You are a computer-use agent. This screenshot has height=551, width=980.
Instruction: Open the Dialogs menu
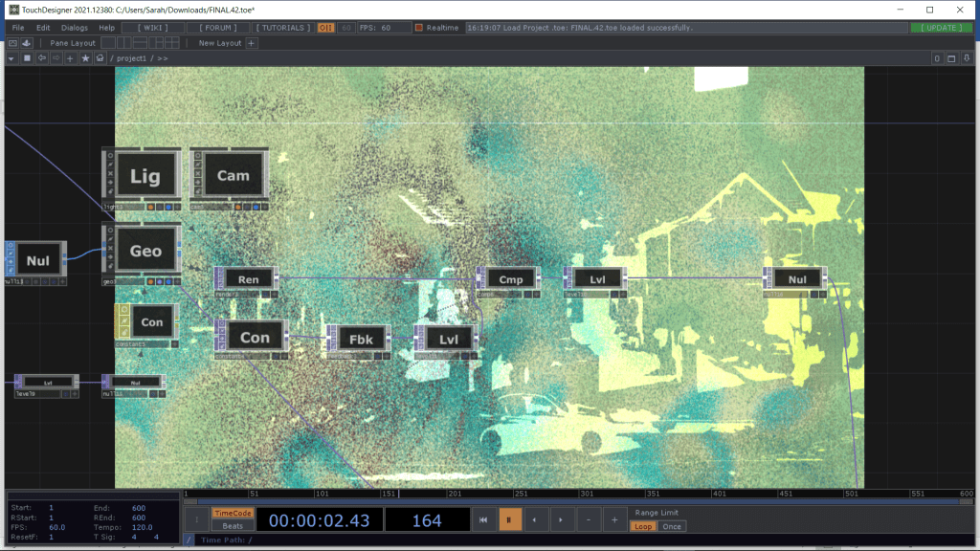(x=75, y=28)
